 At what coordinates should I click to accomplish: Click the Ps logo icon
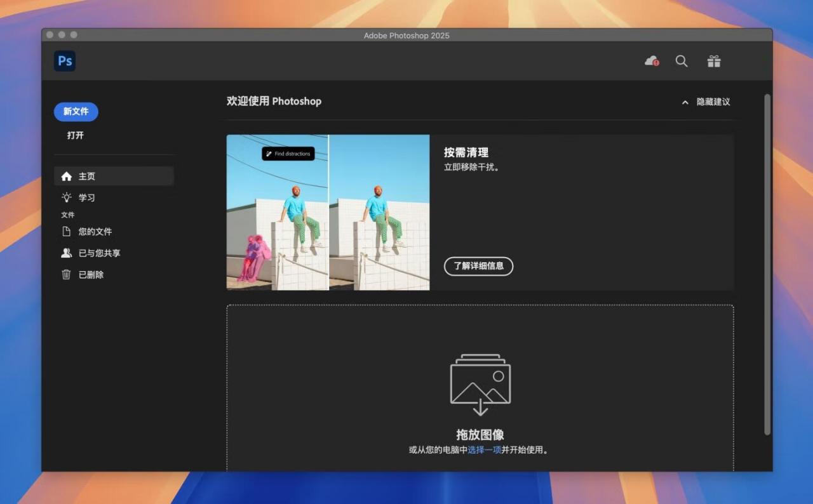tap(64, 60)
